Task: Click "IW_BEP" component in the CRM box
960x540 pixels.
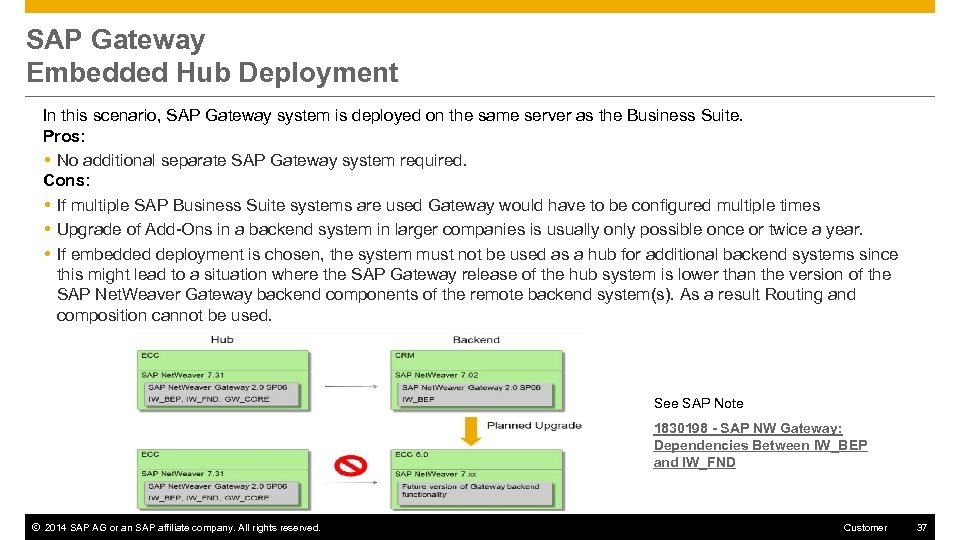Action: click(x=418, y=399)
